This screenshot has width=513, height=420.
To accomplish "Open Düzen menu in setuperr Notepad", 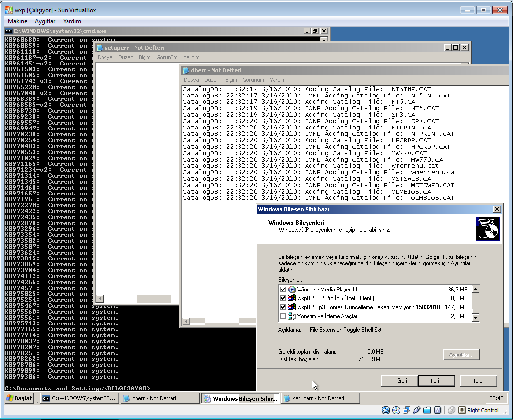I will pos(126,57).
